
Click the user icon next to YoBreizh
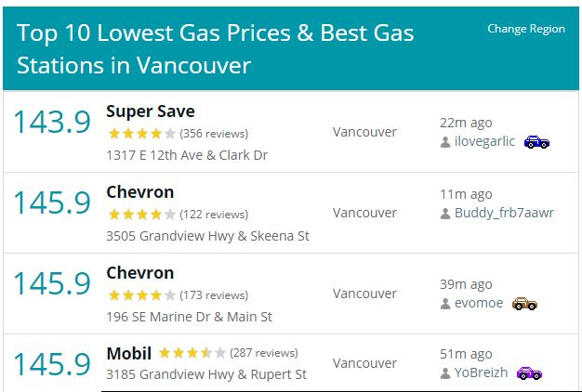445,373
